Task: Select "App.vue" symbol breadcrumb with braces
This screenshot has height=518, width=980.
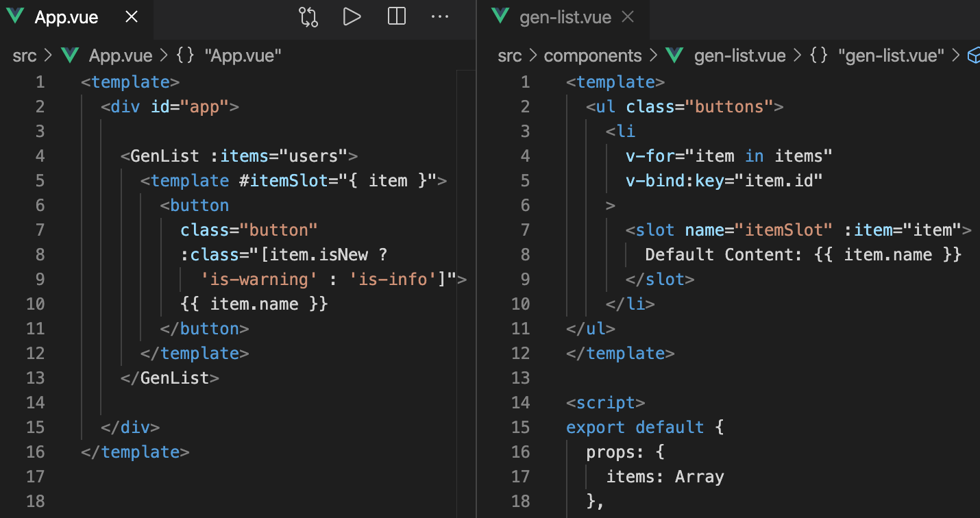Action: (229, 56)
